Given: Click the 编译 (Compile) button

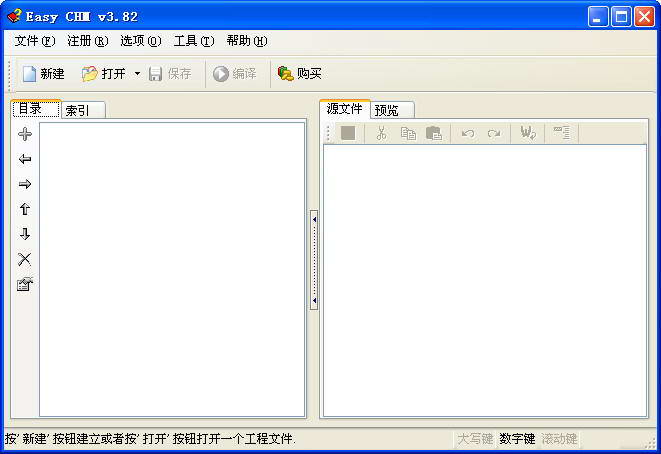Looking at the screenshot, I should [235, 74].
